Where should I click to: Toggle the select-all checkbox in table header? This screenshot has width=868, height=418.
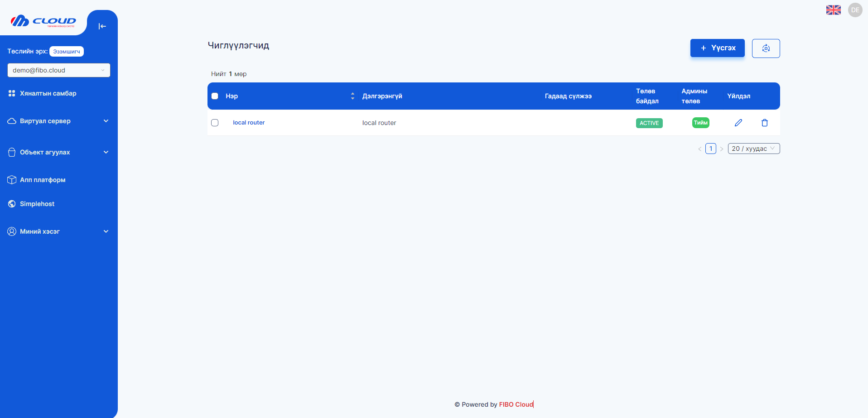click(215, 96)
